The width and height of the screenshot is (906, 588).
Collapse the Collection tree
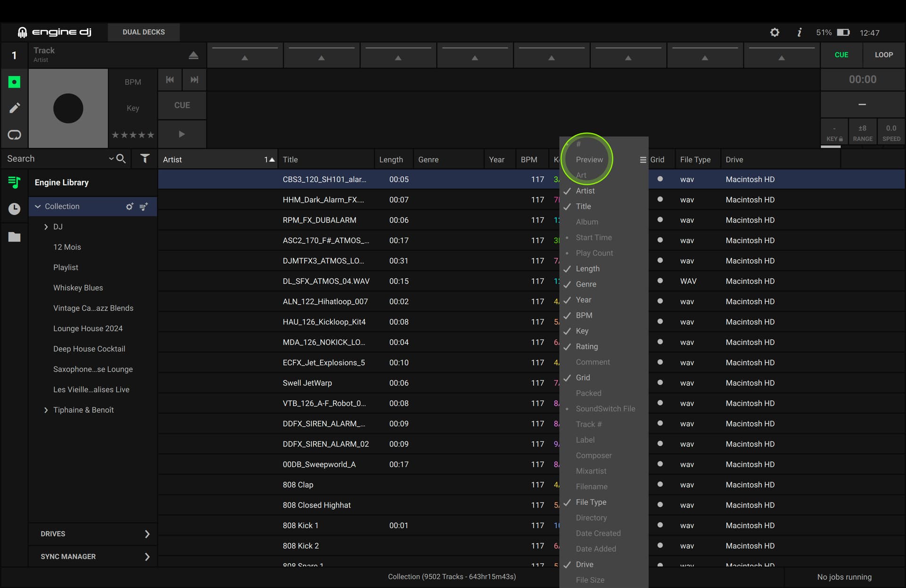coord(38,207)
